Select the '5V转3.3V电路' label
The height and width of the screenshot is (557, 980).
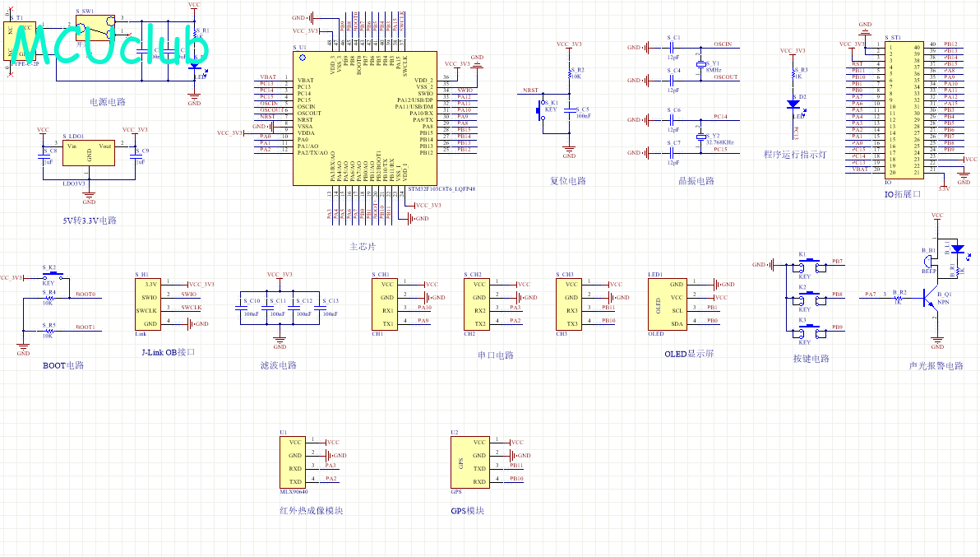(89, 220)
